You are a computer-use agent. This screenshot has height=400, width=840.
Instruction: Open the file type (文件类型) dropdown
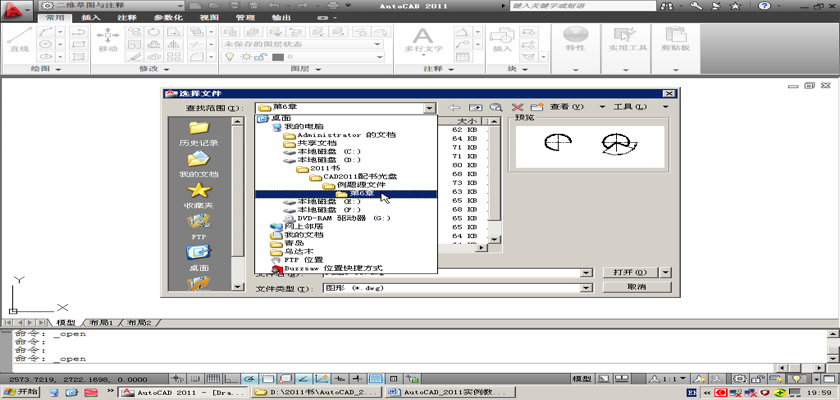pyautogui.click(x=586, y=288)
